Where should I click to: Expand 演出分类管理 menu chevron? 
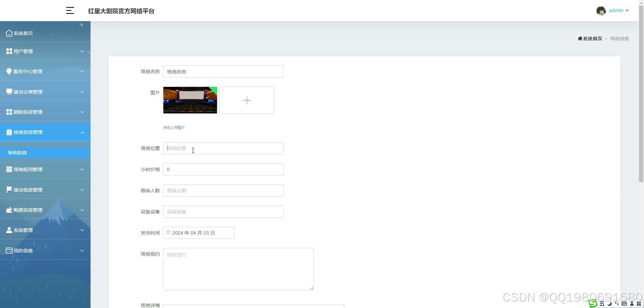point(82,92)
